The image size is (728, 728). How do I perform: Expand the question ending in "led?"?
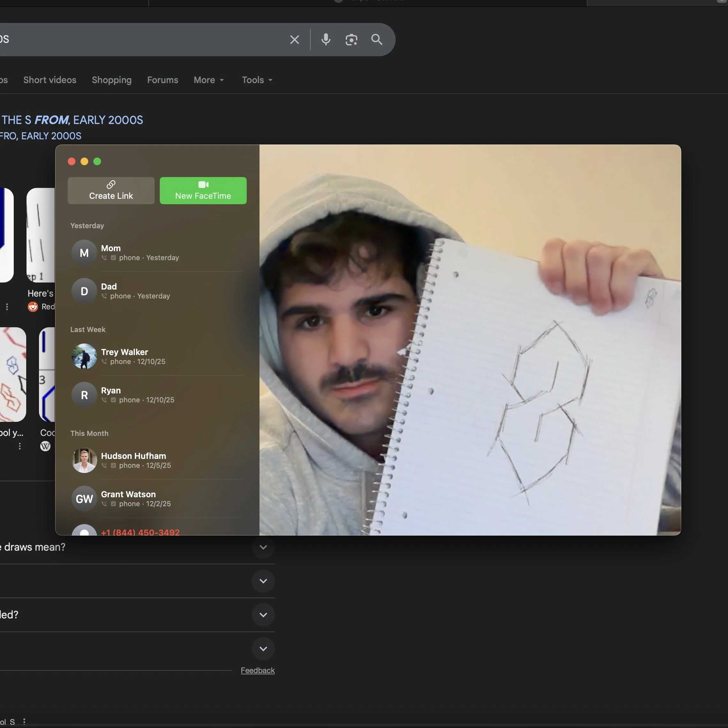[x=263, y=615]
